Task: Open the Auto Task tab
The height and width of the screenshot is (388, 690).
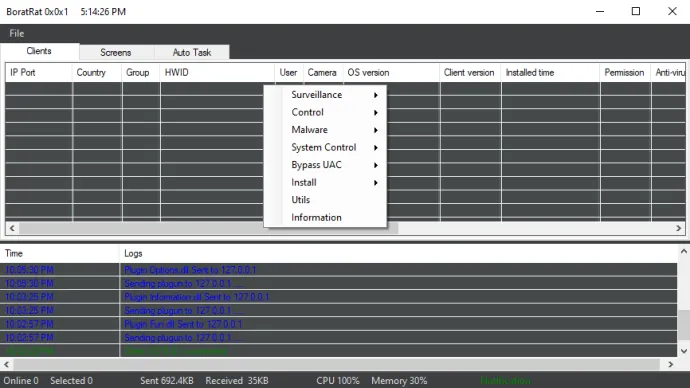Action: tap(192, 52)
